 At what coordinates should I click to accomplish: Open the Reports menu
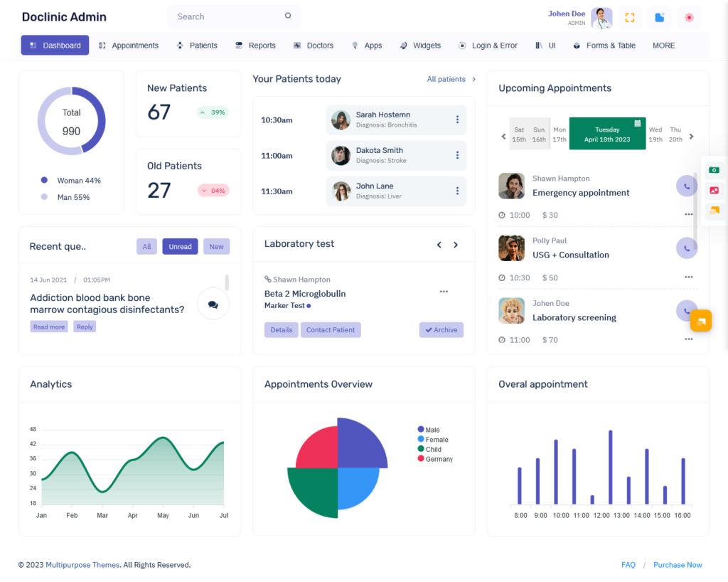click(x=255, y=46)
